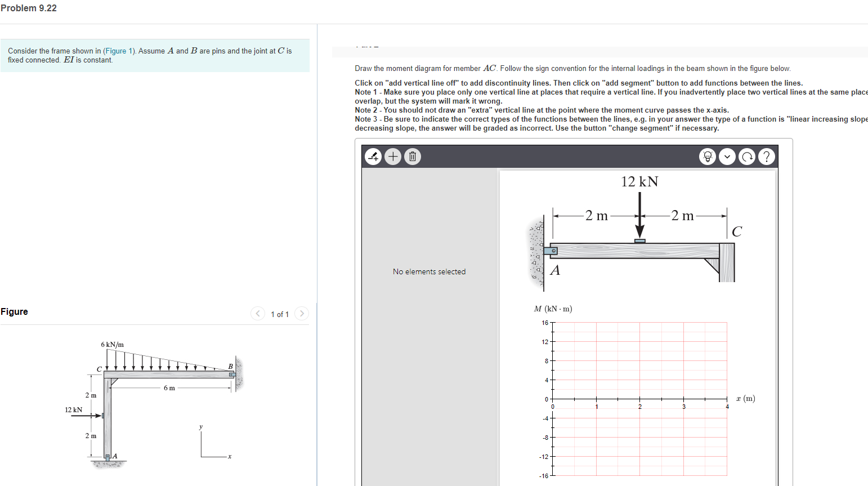868x486 pixels.
Task: Open help via the question mark icon
Action: click(767, 156)
